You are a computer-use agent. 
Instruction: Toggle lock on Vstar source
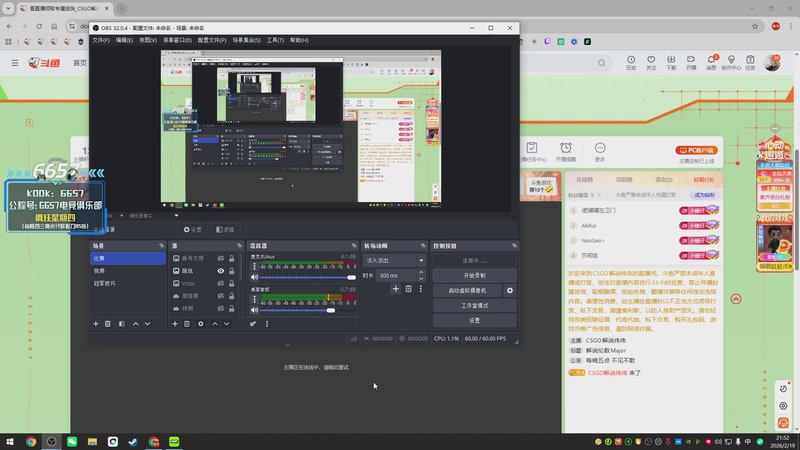point(232,284)
